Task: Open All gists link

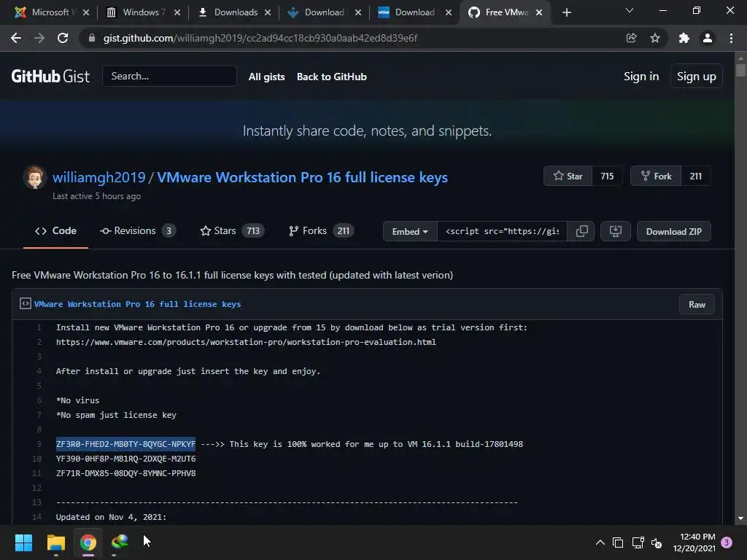Action: (x=267, y=77)
